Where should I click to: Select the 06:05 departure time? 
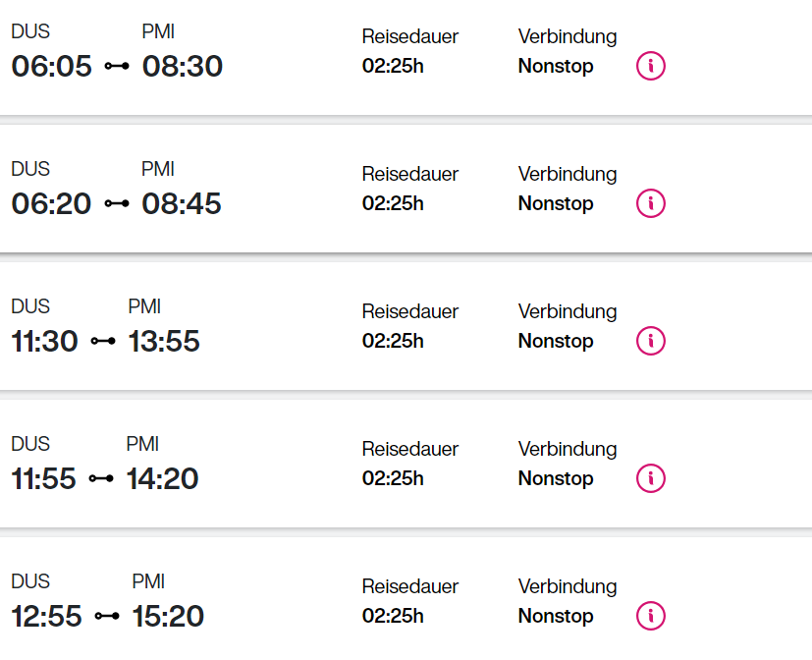[51, 67]
